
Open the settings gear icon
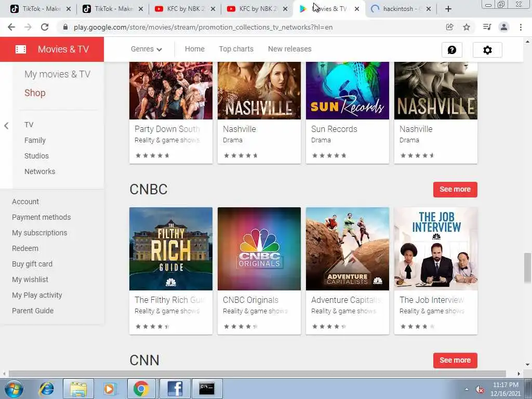coord(487,50)
